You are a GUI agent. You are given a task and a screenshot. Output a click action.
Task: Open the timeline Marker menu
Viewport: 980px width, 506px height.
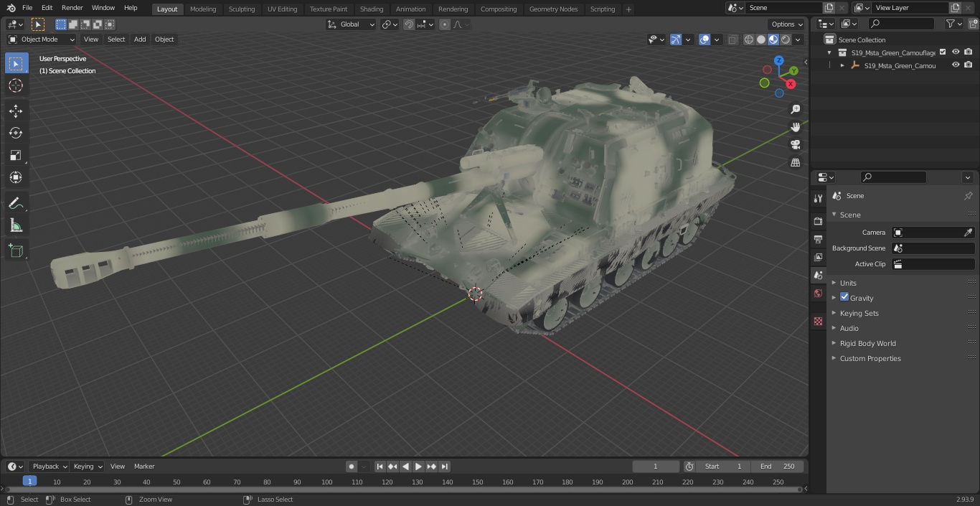coord(144,467)
